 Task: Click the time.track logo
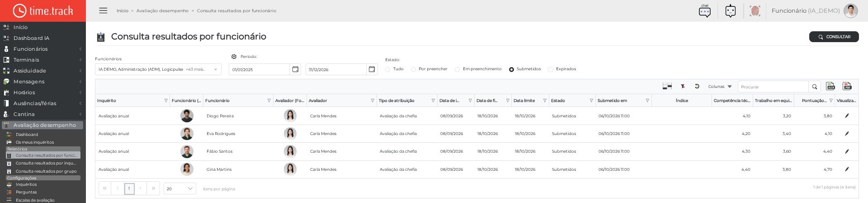click(x=43, y=11)
